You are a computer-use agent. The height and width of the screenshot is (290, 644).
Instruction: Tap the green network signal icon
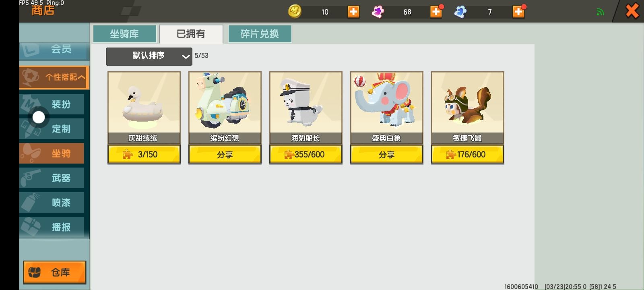pos(600,12)
